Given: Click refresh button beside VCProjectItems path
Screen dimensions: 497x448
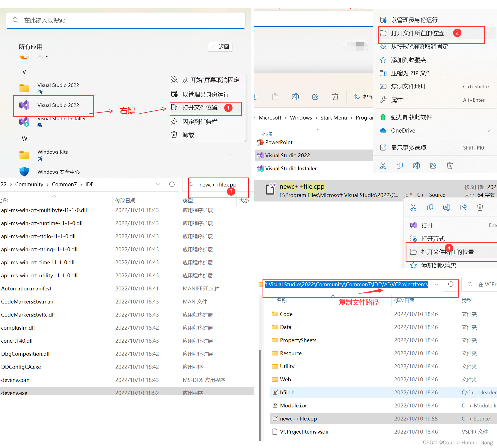Looking at the screenshot, I should coord(451,284).
